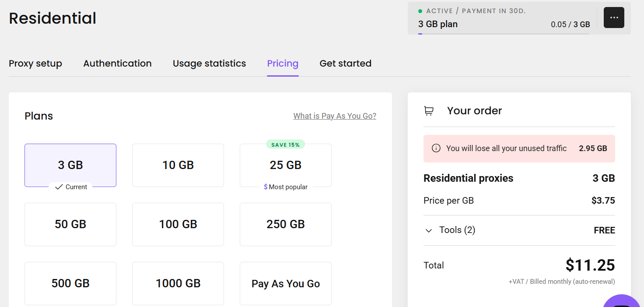Viewport: 644px width, 307px height.
Task: Click the $11.25 total price
Action: (x=590, y=265)
